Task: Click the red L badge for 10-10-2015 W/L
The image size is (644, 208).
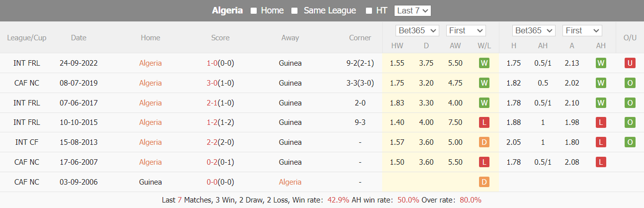Action: coord(484,122)
